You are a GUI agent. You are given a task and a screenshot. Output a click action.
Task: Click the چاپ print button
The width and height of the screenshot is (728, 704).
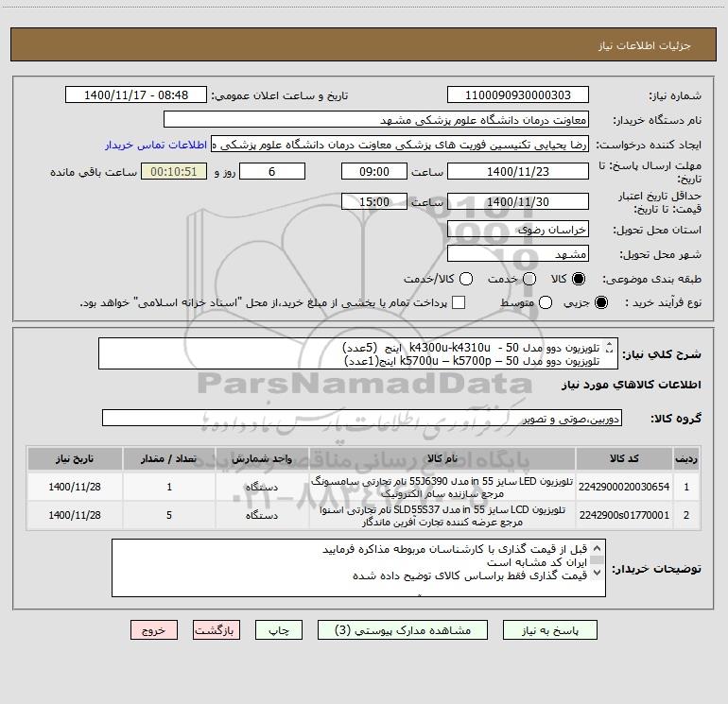coord(279,630)
